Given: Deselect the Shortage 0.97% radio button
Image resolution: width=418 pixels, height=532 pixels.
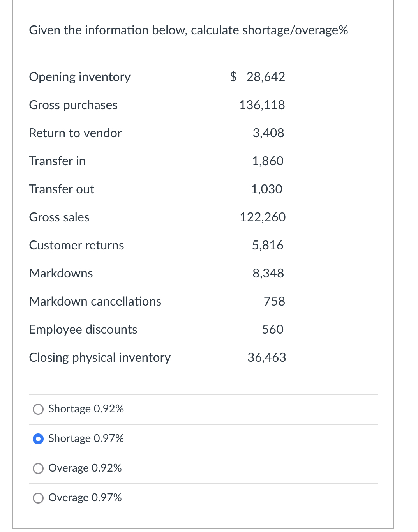Looking at the screenshot, I should 38,439.
